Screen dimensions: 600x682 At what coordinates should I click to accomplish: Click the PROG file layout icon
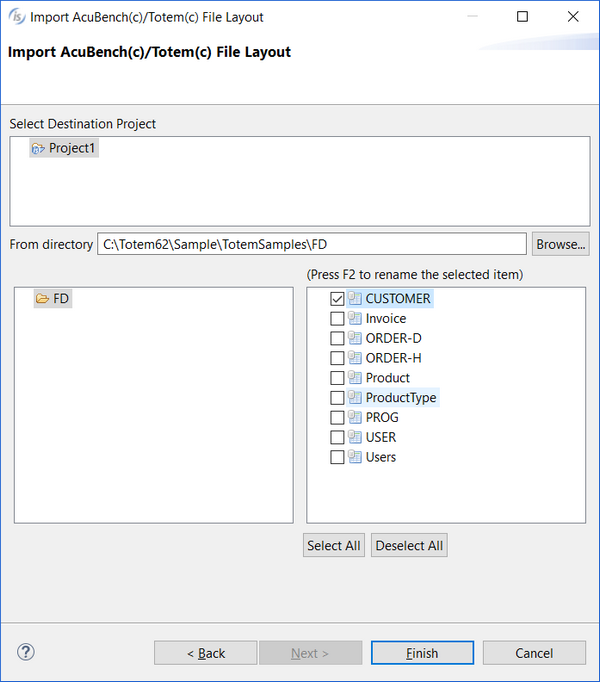(x=355, y=417)
